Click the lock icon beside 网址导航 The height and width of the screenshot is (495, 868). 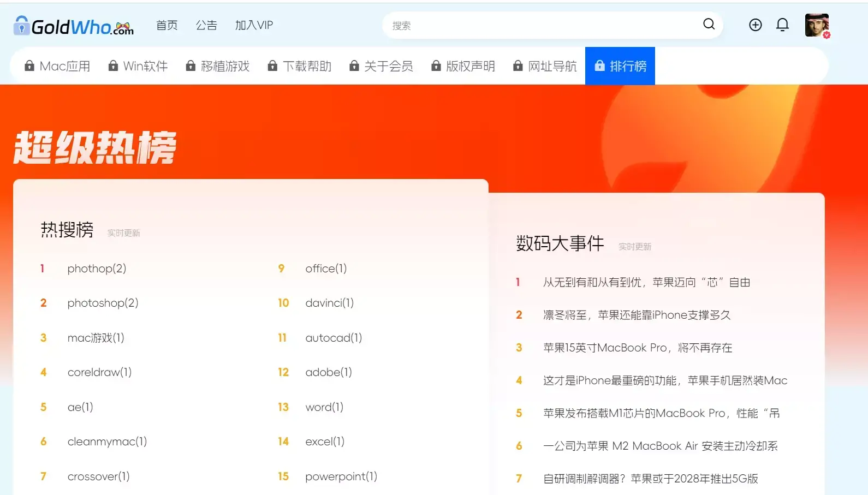(x=518, y=66)
